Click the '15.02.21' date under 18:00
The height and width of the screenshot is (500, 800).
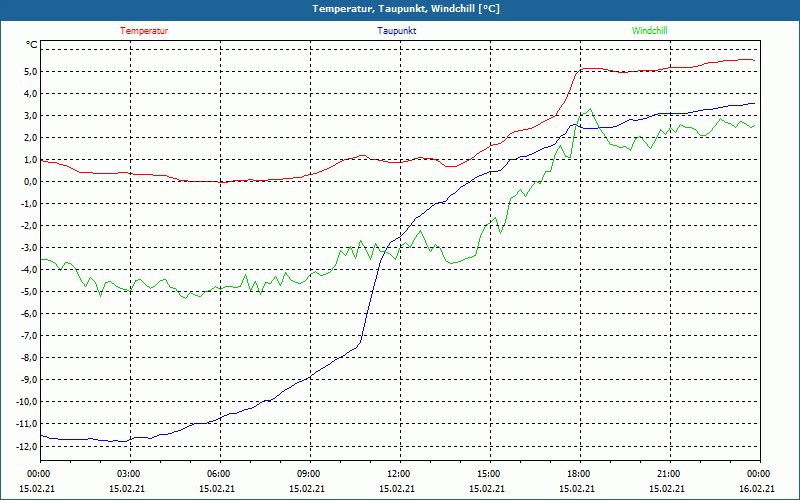pos(577,488)
